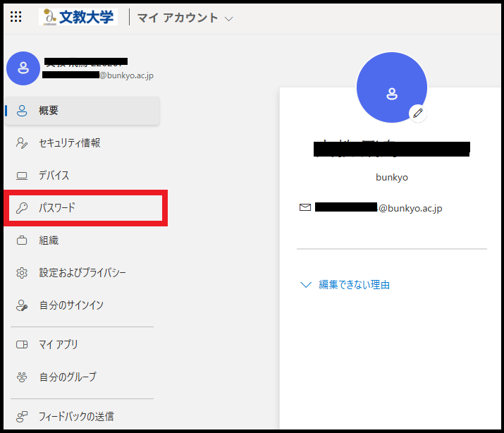The image size is (504, 433).
Task: Click the 文教大学 logo
Action: coord(78,17)
